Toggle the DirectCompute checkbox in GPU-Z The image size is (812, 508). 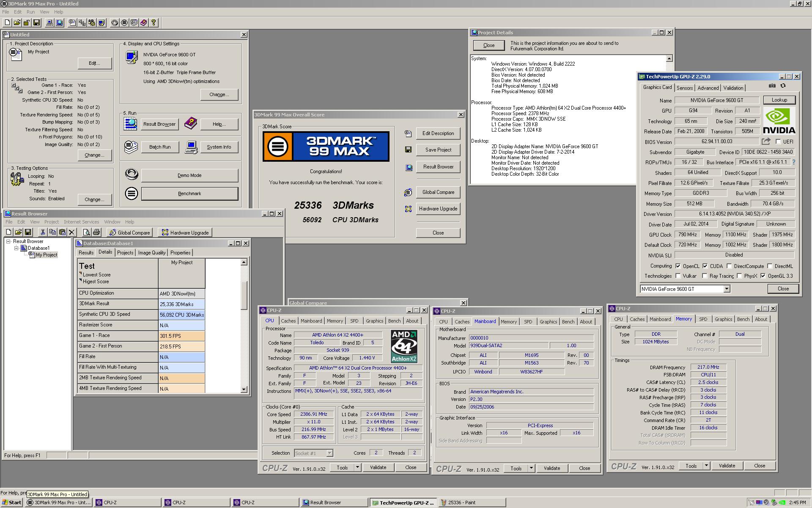tap(729, 266)
